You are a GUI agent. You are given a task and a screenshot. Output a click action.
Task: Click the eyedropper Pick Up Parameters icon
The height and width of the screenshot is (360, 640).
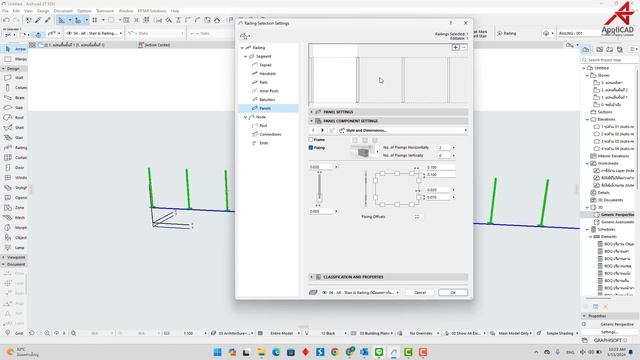(x=38, y=20)
